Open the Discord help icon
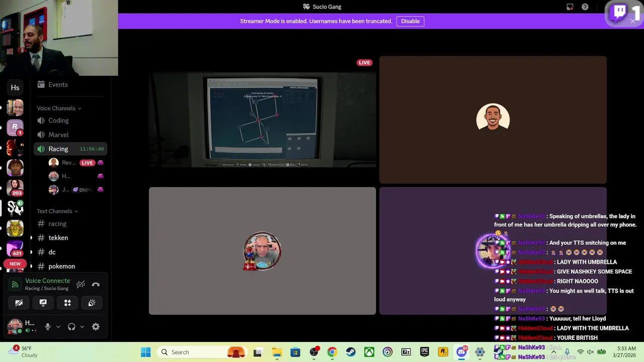Image resolution: width=644 pixels, height=362 pixels. coord(585,7)
